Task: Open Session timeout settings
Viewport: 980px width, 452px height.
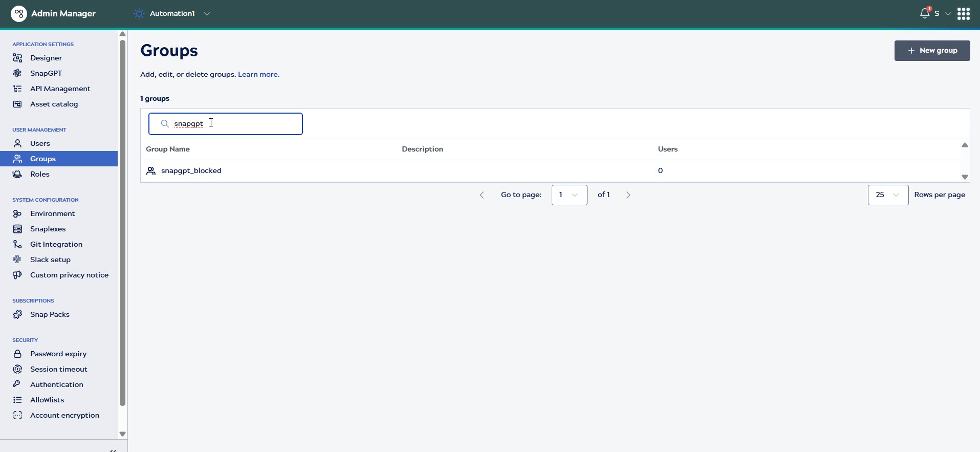Action: tap(59, 369)
